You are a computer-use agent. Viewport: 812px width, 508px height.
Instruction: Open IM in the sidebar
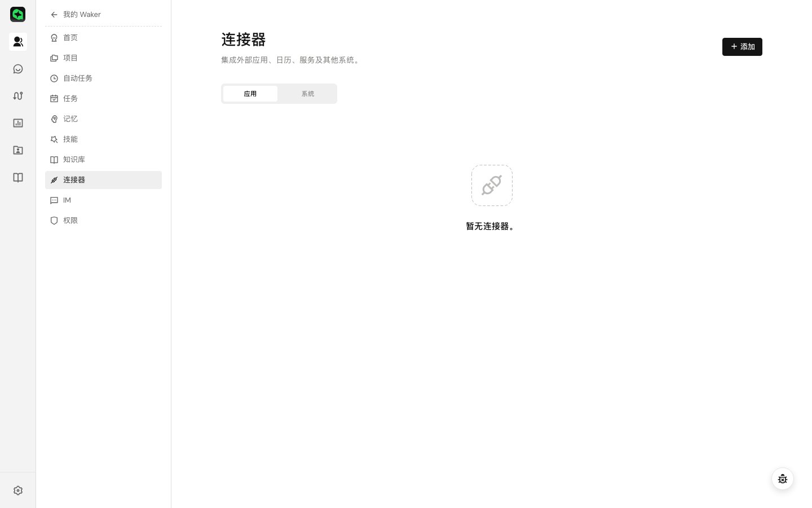point(103,200)
